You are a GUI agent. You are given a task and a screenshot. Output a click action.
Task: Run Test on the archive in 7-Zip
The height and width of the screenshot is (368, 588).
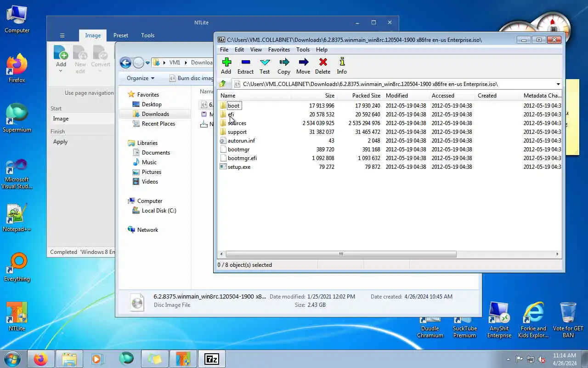pyautogui.click(x=265, y=66)
